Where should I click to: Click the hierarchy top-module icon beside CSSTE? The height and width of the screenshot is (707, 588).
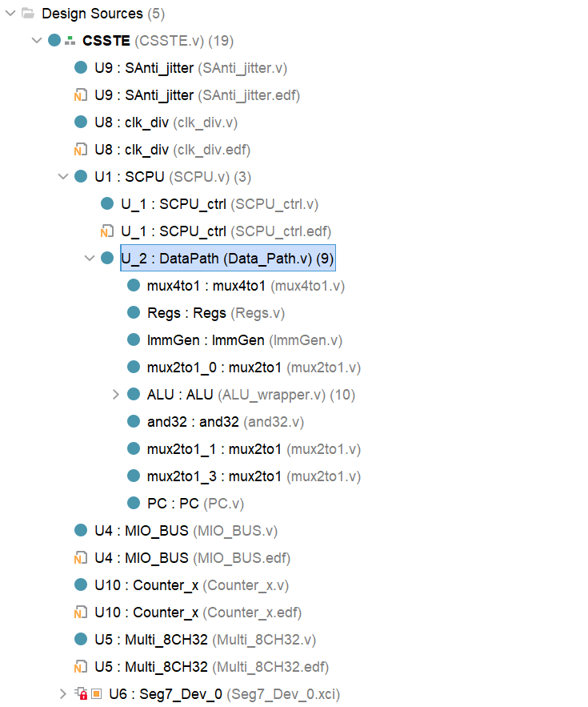pos(70,41)
